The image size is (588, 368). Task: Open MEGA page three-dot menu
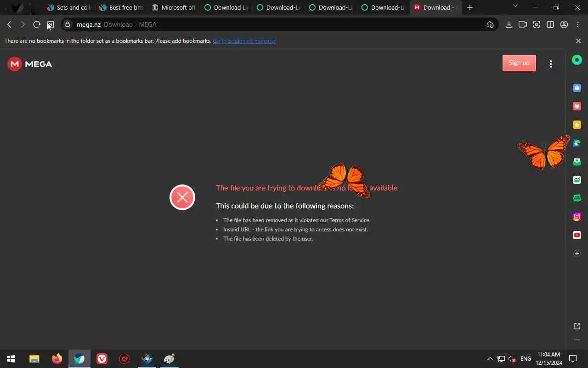pos(551,64)
